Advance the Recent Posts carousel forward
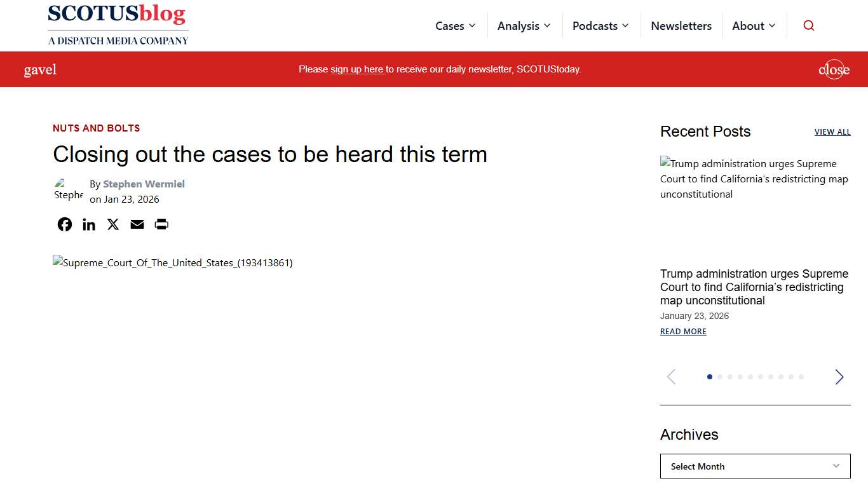The height and width of the screenshot is (488, 868). 839,376
